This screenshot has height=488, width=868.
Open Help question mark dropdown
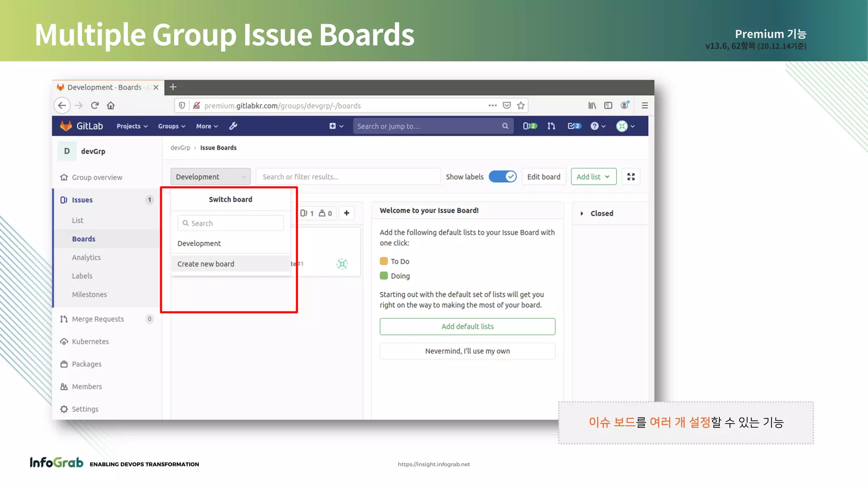click(x=598, y=126)
